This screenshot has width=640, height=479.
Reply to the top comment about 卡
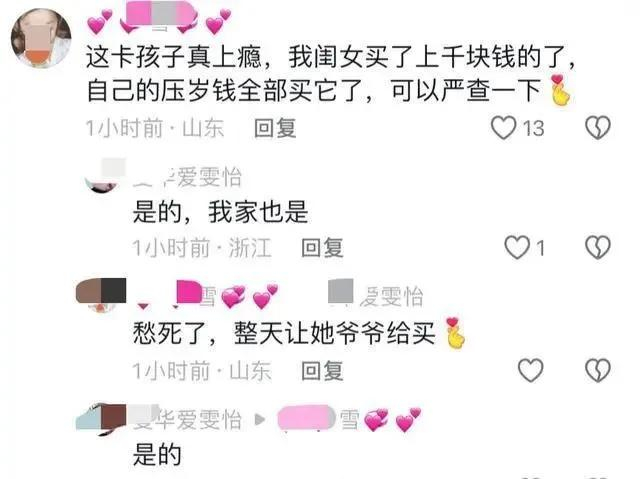pos(275,128)
